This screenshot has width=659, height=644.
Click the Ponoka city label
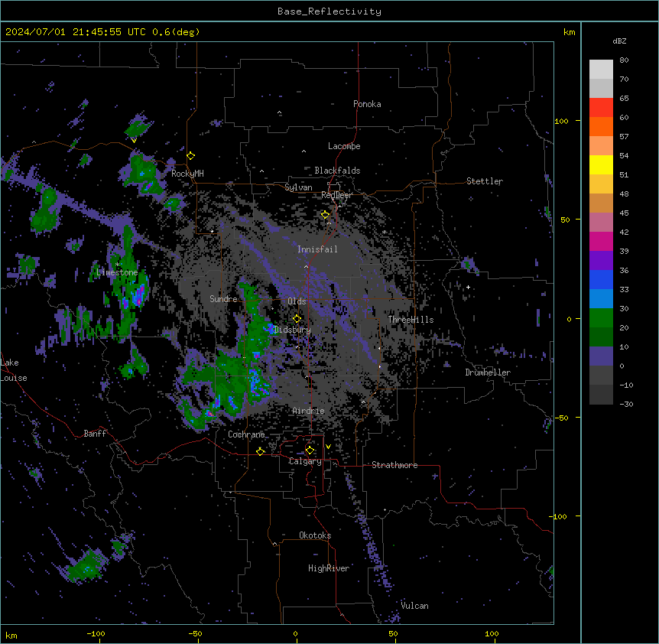pyautogui.click(x=367, y=104)
